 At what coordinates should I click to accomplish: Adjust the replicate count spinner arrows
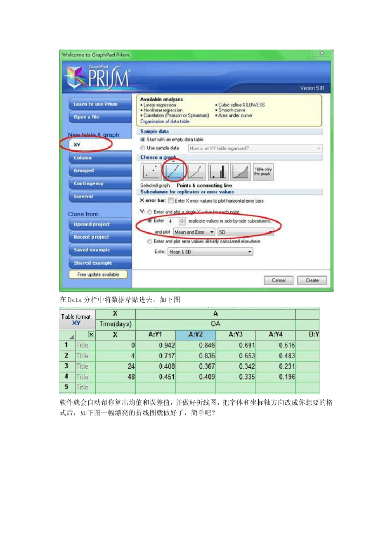coord(182,221)
